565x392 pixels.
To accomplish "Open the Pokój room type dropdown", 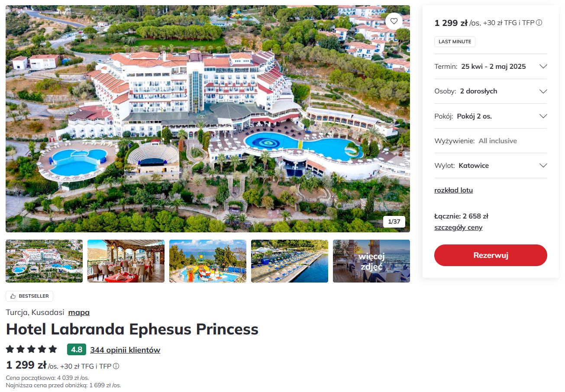I will coord(543,116).
